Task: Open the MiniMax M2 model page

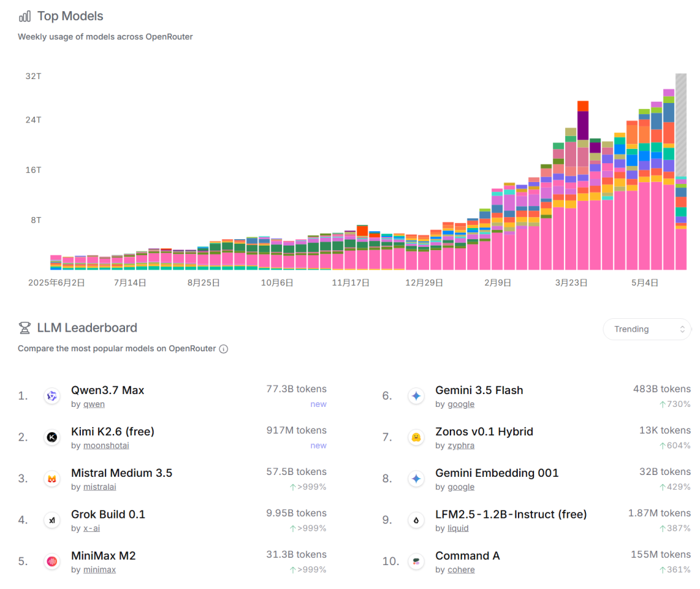Action: (103, 556)
